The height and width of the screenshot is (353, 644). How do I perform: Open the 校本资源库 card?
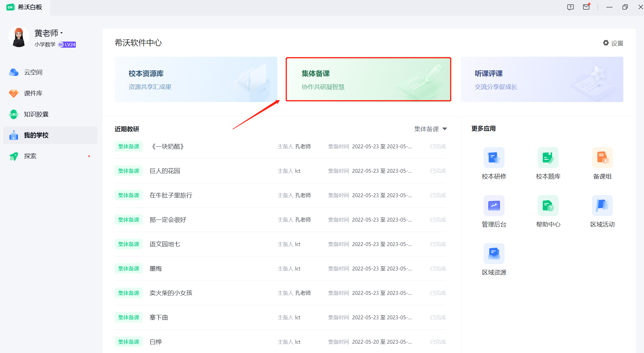point(196,79)
